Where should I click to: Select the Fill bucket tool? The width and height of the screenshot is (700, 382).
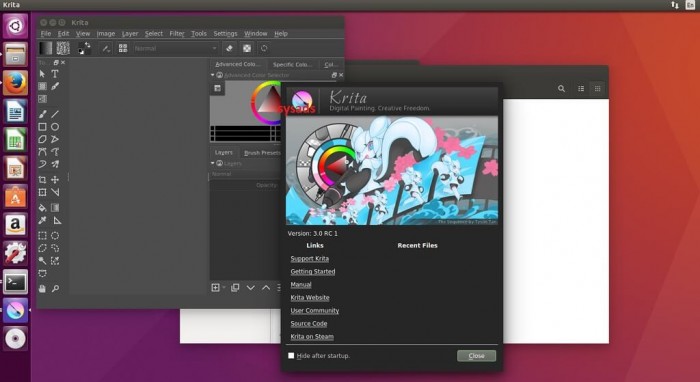(x=42, y=208)
